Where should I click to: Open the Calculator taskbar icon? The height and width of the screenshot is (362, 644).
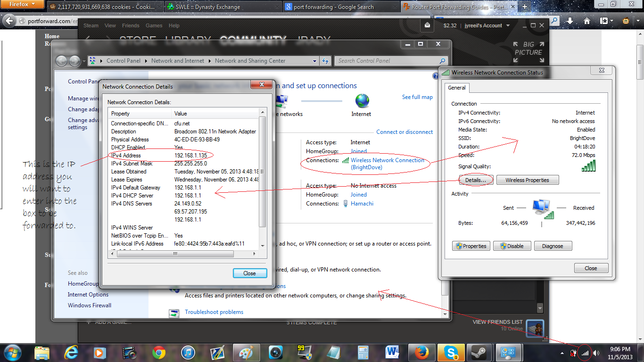[363, 352]
